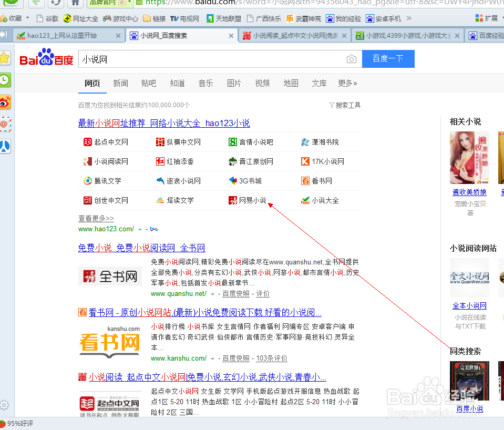Open the 103条评价 link

[272, 359]
